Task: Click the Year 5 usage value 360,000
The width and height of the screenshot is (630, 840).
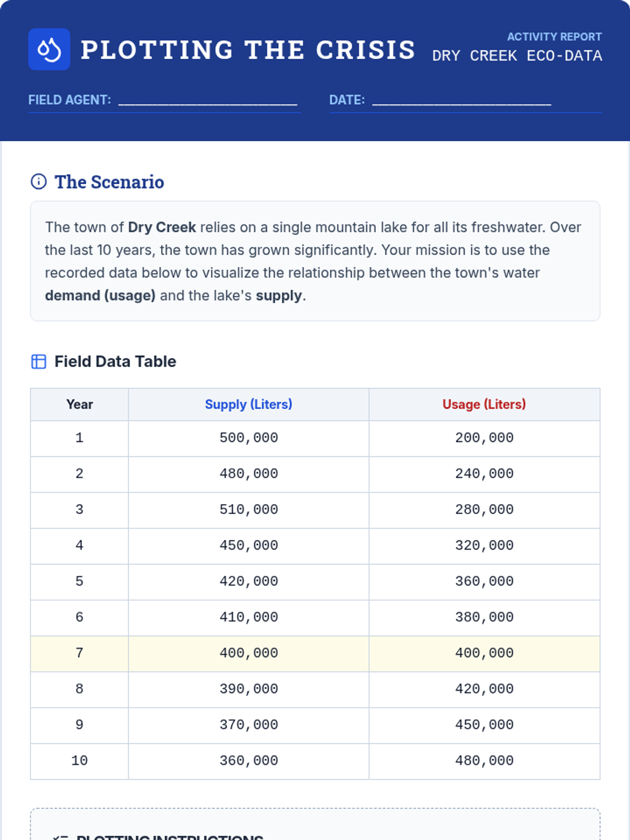Action: click(484, 581)
